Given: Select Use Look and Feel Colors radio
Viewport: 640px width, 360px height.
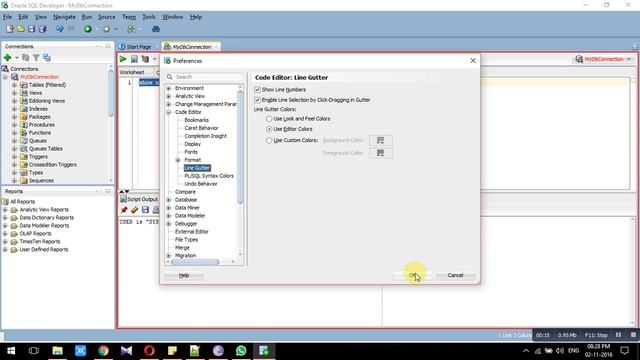Looking at the screenshot, I should [x=269, y=119].
